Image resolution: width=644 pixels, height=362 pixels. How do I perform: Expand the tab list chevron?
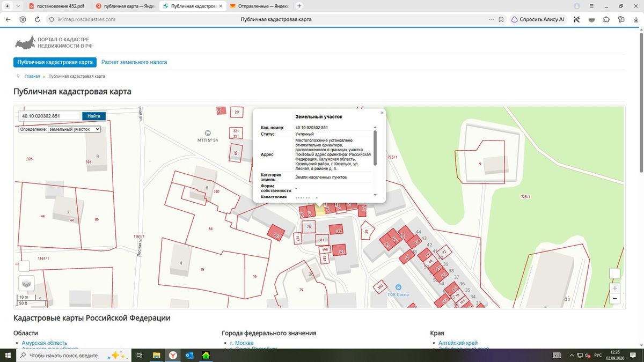[x=19, y=6]
